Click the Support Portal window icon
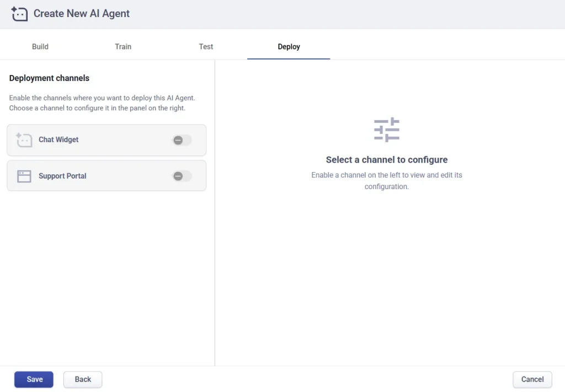 pos(24,176)
